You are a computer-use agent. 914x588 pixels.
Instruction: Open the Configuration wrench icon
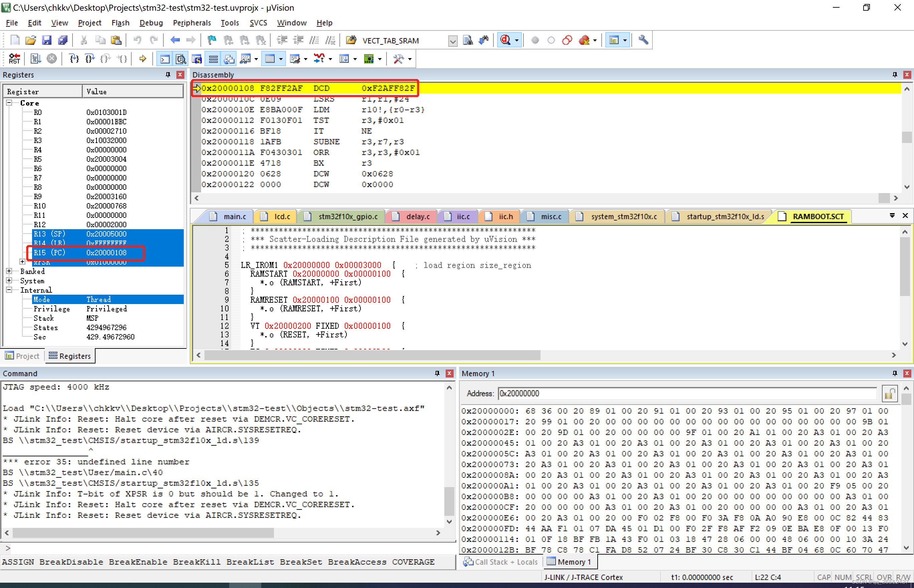click(x=643, y=40)
